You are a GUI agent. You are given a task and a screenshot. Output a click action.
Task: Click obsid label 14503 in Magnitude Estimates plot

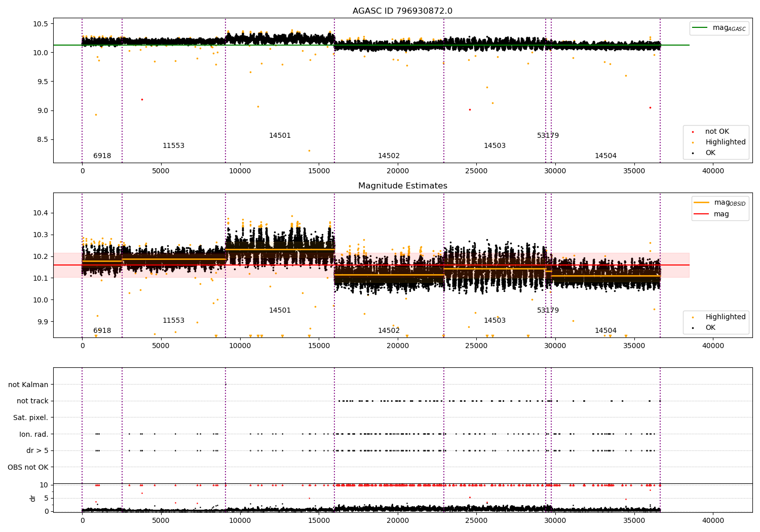pyautogui.click(x=495, y=321)
